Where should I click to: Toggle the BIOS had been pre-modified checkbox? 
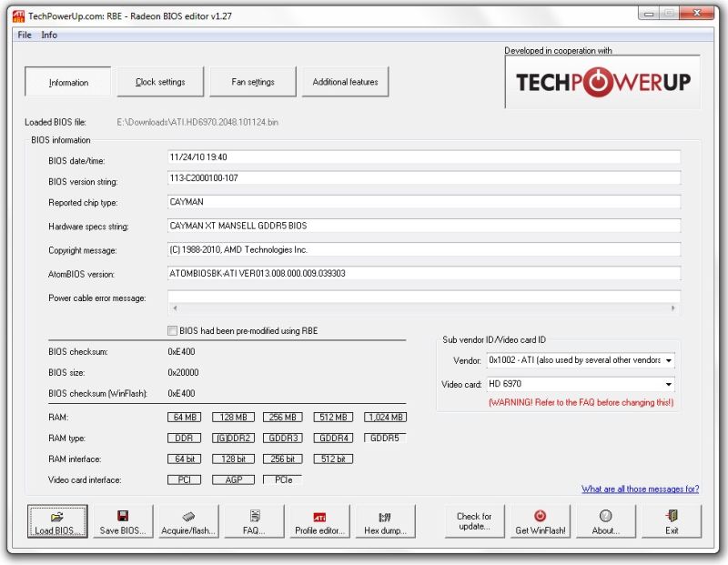(171, 330)
